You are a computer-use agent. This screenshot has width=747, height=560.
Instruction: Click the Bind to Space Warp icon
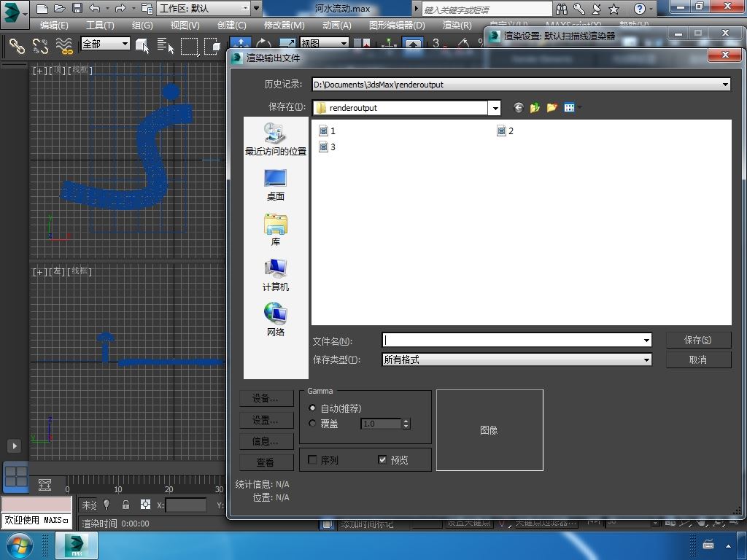[64, 46]
